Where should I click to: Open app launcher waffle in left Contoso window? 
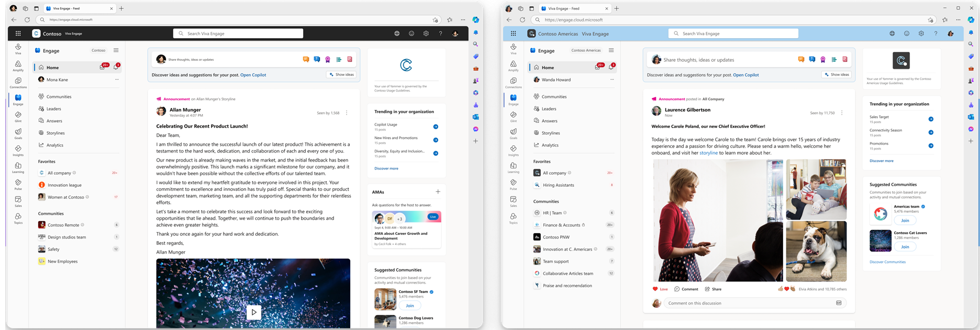[18, 33]
